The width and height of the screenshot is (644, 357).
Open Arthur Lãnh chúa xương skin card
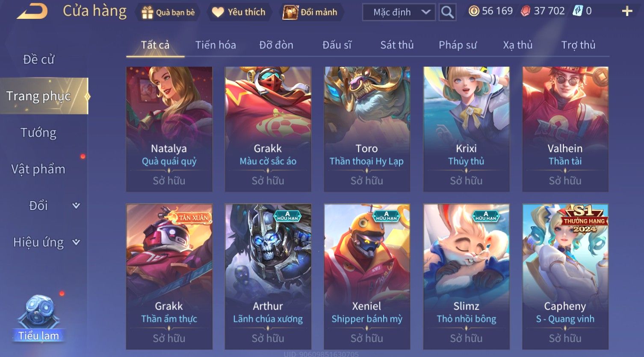click(268, 277)
